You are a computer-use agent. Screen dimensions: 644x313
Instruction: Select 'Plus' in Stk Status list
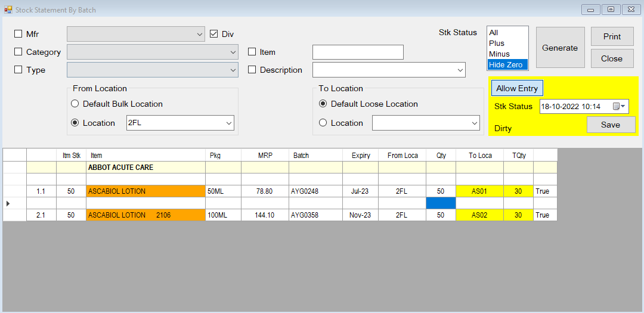[x=507, y=43]
